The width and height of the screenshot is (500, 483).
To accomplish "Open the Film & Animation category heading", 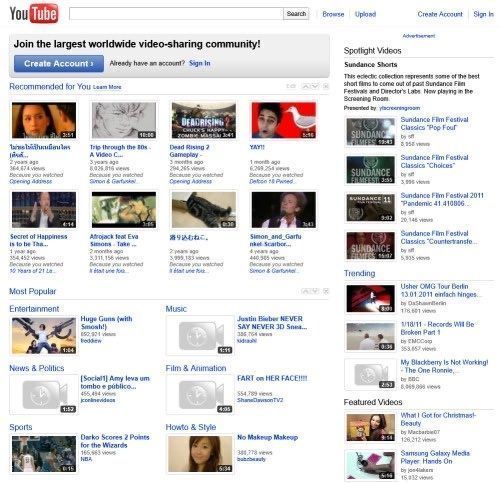I will click(x=196, y=368).
